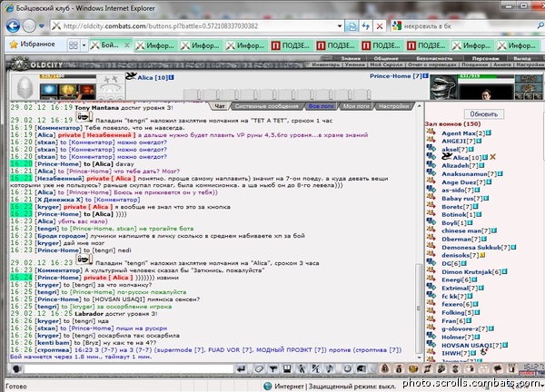Screen dimensions: 545x392
Task: Click the chat scrollbar down arrow
Action: tap(419, 358)
